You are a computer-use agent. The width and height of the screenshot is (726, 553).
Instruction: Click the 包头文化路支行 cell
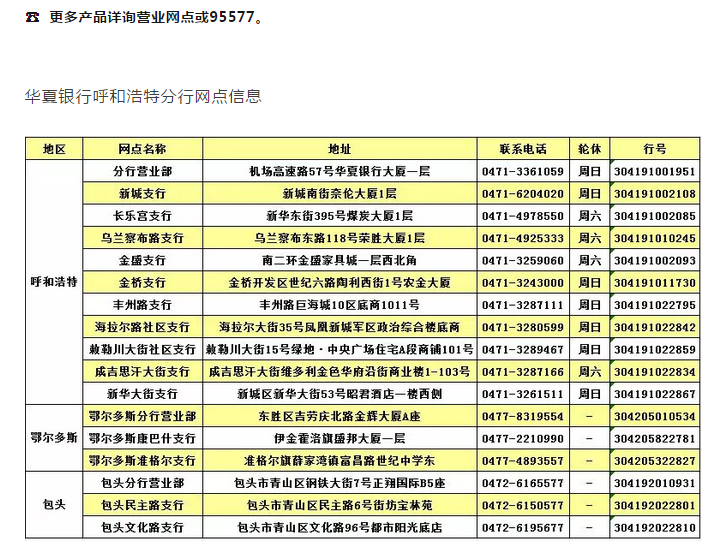pos(143,528)
